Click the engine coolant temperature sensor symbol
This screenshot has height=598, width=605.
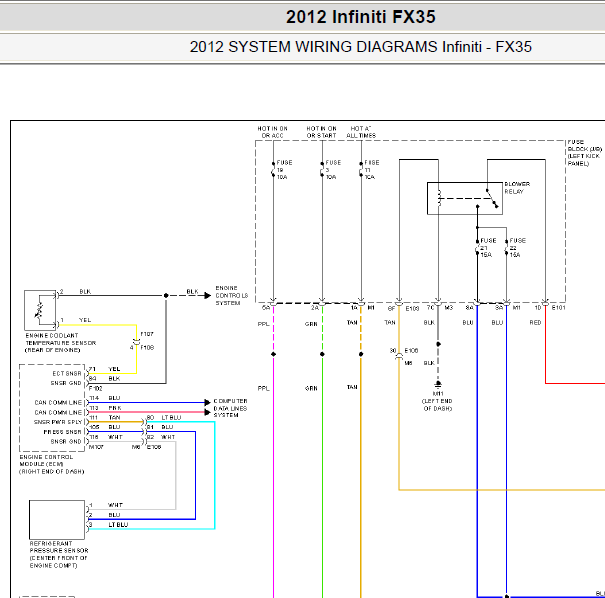(40, 310)
